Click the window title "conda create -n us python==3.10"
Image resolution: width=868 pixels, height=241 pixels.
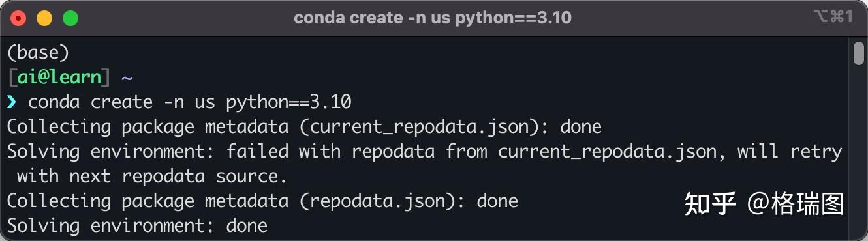click(433, 18)
